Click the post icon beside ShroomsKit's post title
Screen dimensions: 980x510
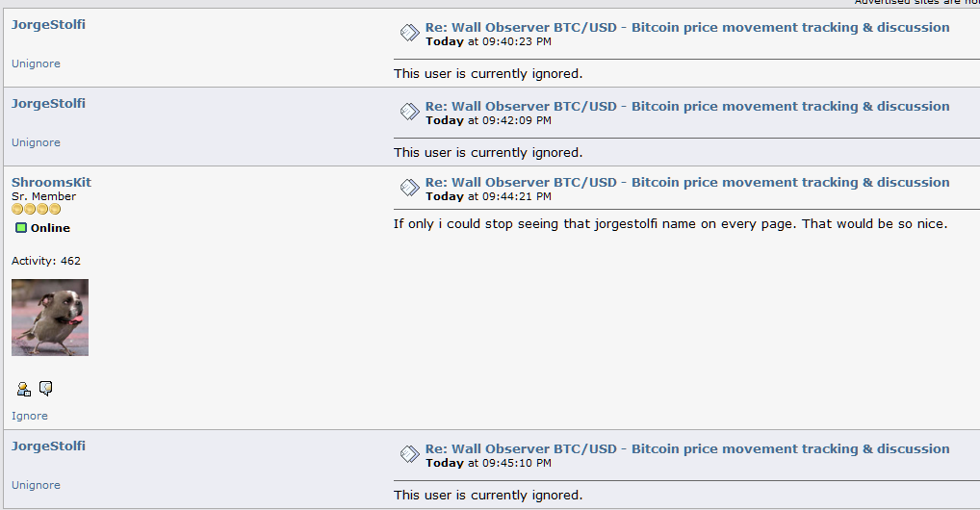click(410, 188)
